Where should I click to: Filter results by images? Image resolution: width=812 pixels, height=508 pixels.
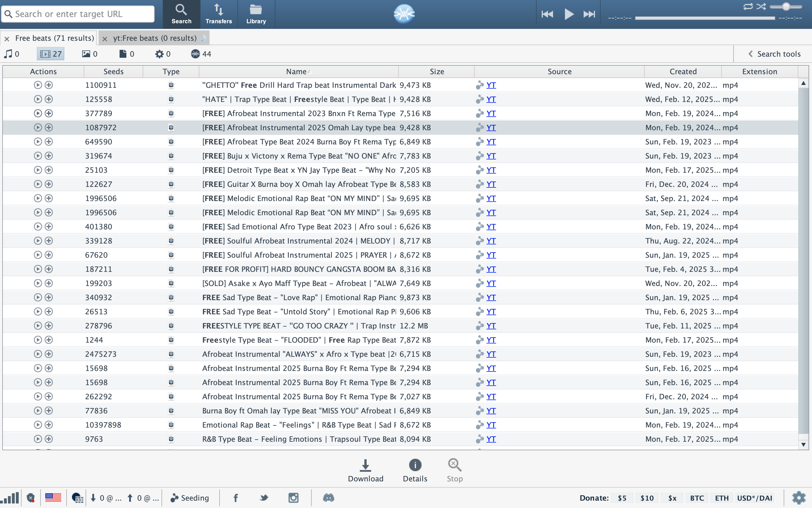pyautogui.click(x=90, y=54)
